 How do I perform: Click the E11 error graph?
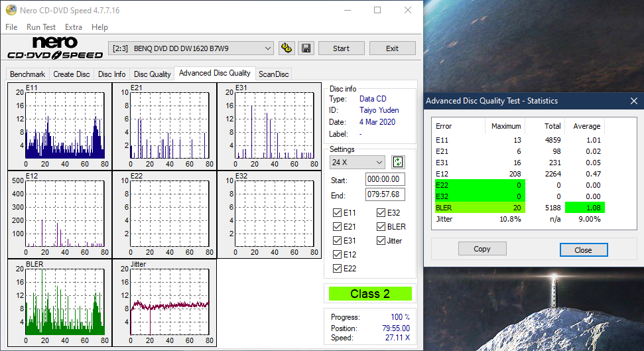[60, 127]
